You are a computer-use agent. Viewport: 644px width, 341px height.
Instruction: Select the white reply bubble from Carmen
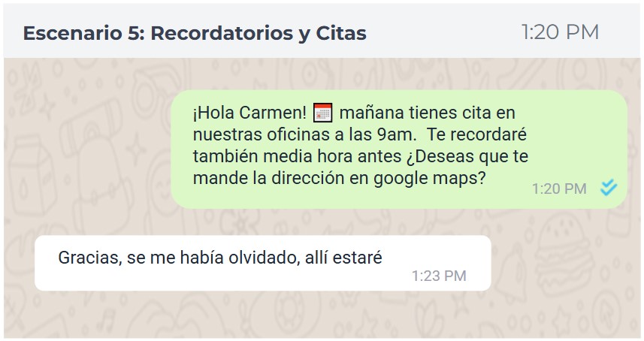tap(263, 263)
